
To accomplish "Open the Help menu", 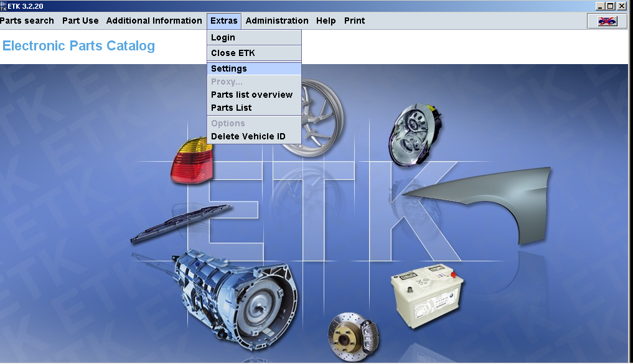I will pyautogui.click(x=326, y=21).
